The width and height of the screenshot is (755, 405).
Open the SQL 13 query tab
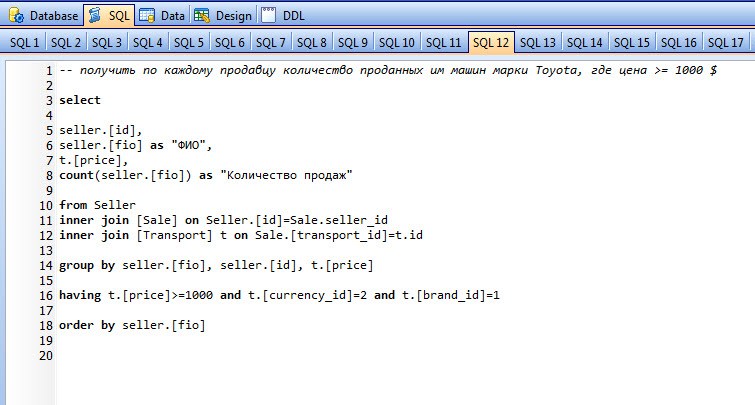[538, 43]
